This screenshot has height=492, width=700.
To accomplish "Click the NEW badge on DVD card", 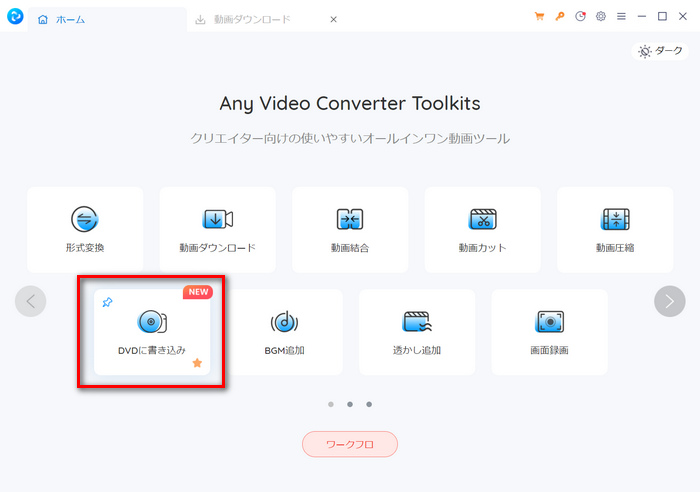I will tap(198, 292).
